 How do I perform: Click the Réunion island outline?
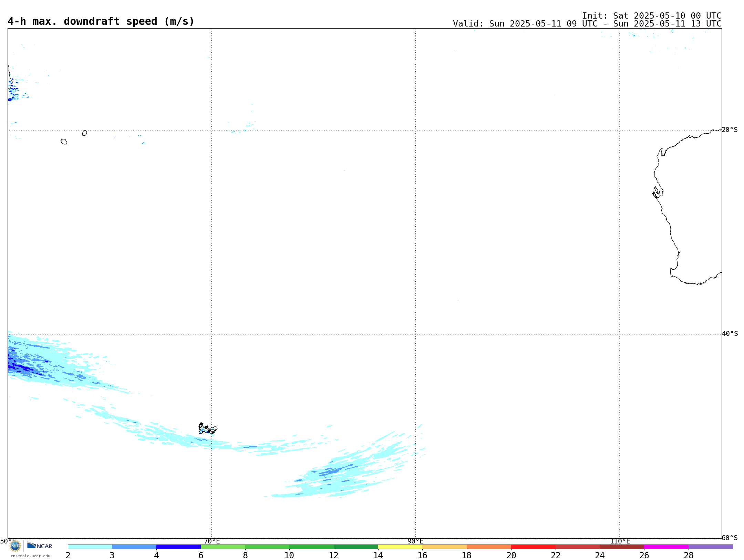[x=64, y=142]
